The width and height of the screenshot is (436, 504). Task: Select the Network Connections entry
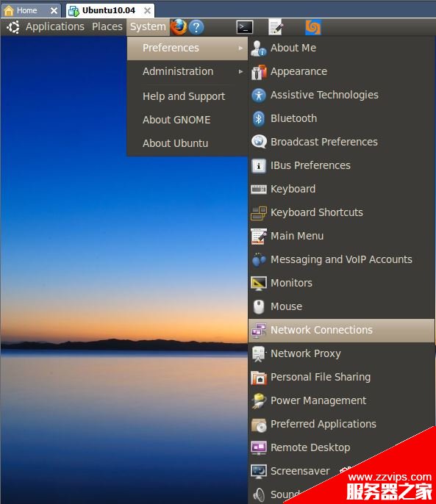pos(342,331)
